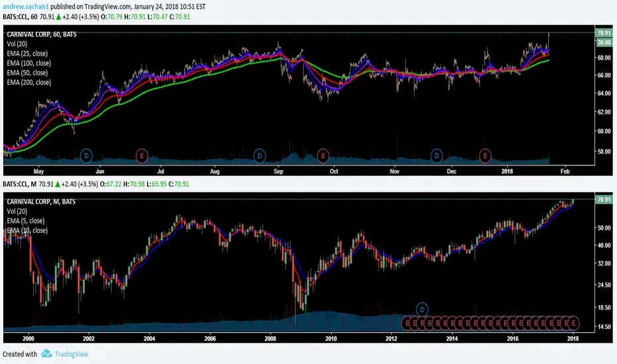Click the green 70.91 price tag on the monthly axis

coord(604,199)
